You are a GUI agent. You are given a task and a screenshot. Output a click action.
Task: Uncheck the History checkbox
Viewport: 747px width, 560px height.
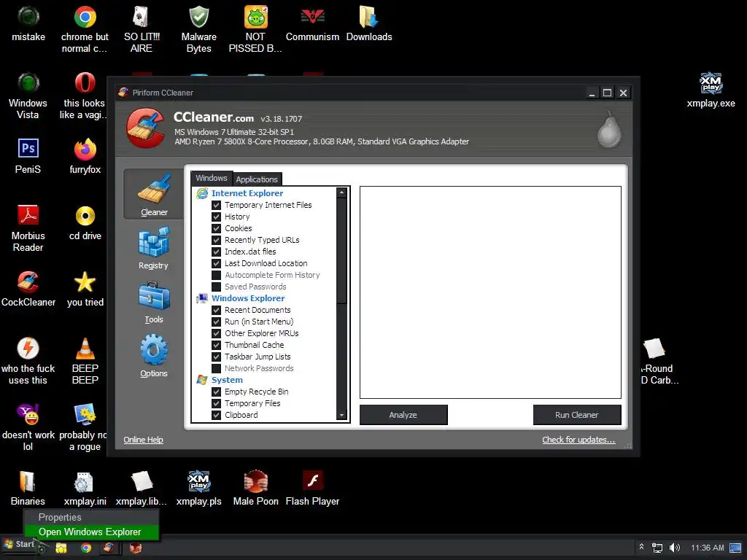(216, 217)
